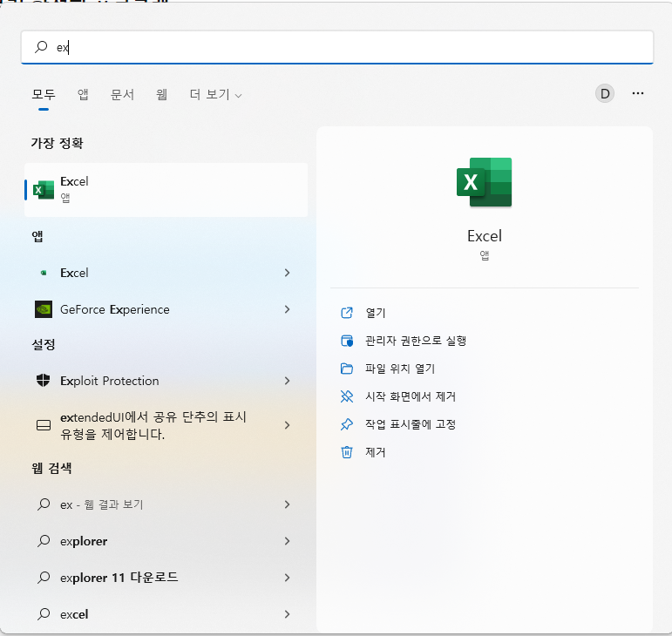Select 작업 표시줄에 고정

click(x=411, y=424)
